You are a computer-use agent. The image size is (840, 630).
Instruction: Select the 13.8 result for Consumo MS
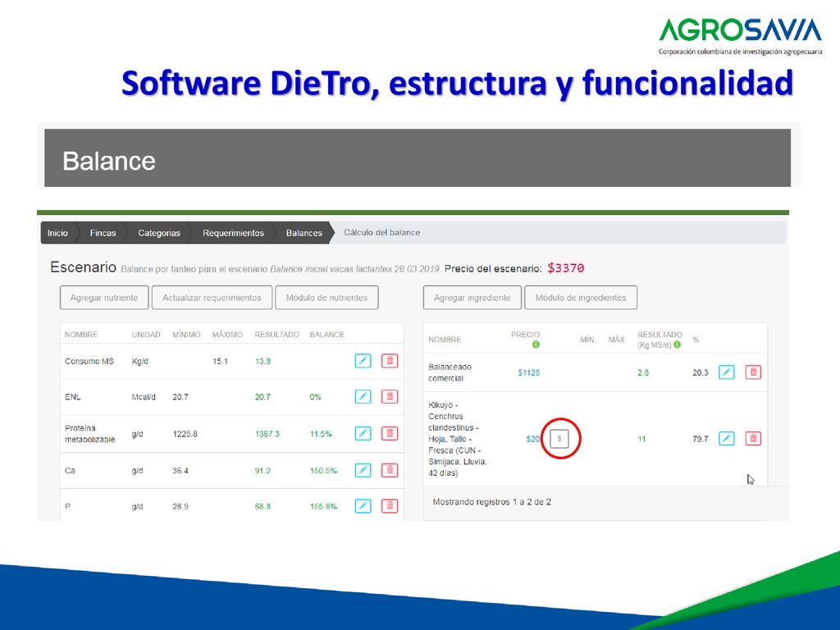coord(262,361)
